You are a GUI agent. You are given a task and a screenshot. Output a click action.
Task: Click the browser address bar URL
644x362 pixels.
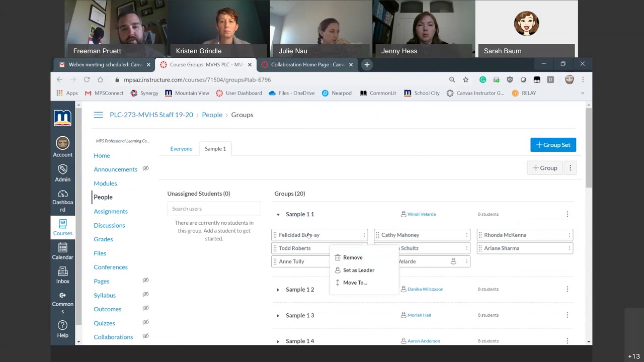[x=197, y=79]
